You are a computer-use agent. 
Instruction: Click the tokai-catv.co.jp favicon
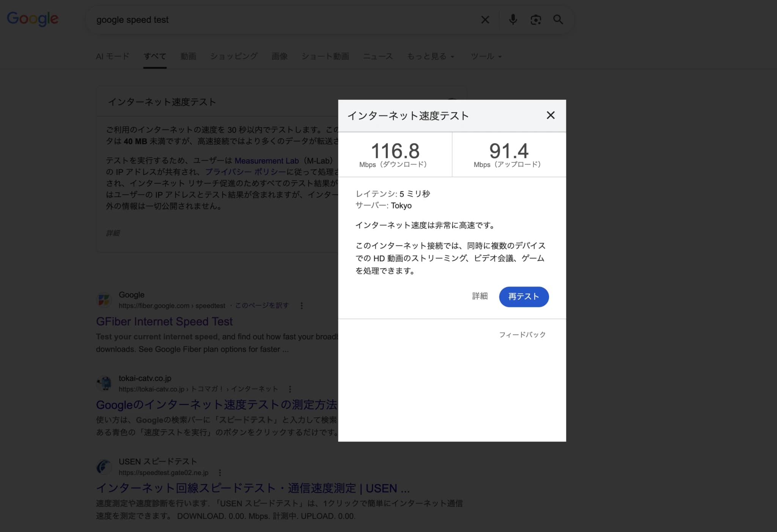tap(104, 383)
